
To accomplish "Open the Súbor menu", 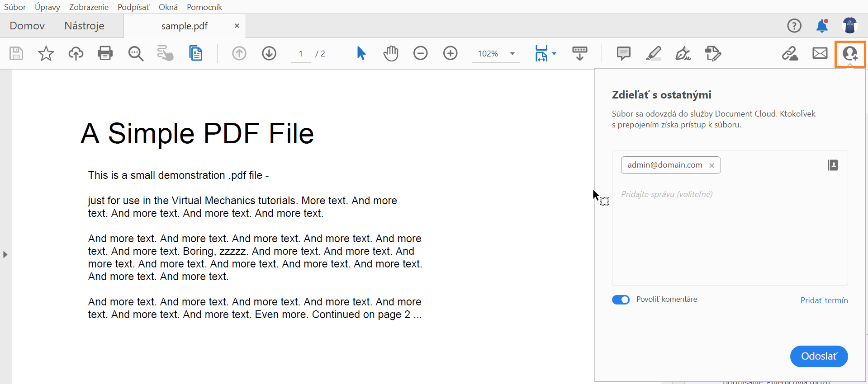I will tap(15, 7).
